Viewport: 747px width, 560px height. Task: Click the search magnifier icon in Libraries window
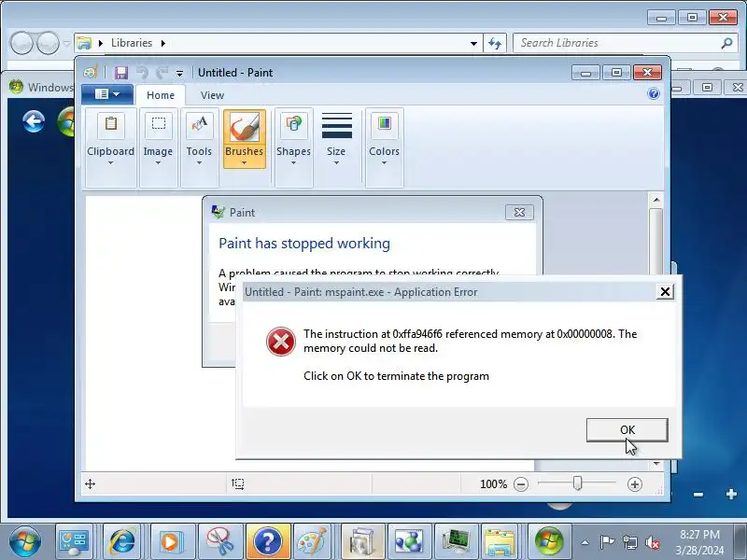click(x=726, y=43)
